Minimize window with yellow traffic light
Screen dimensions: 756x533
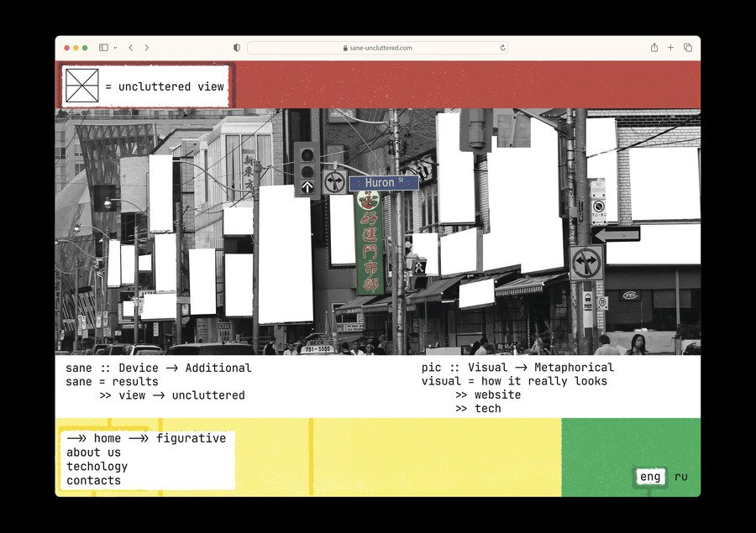[x=76, y=48]
